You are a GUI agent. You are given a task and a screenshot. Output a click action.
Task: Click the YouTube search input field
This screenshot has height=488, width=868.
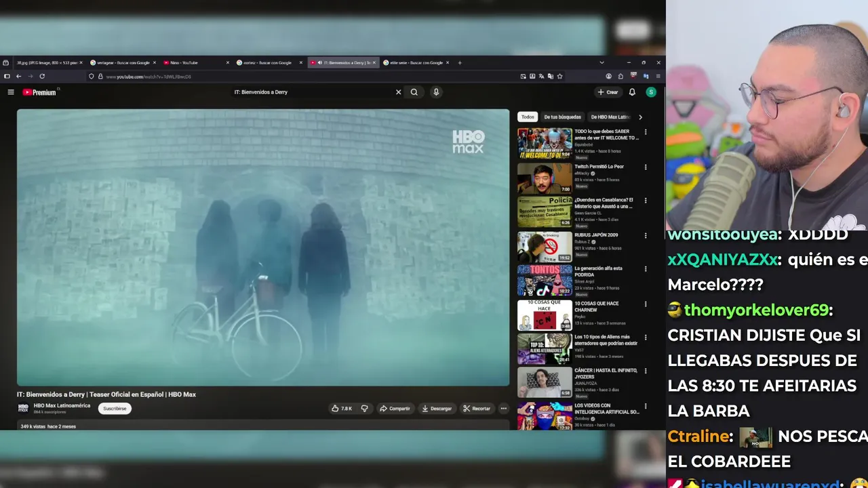[312, 92]
